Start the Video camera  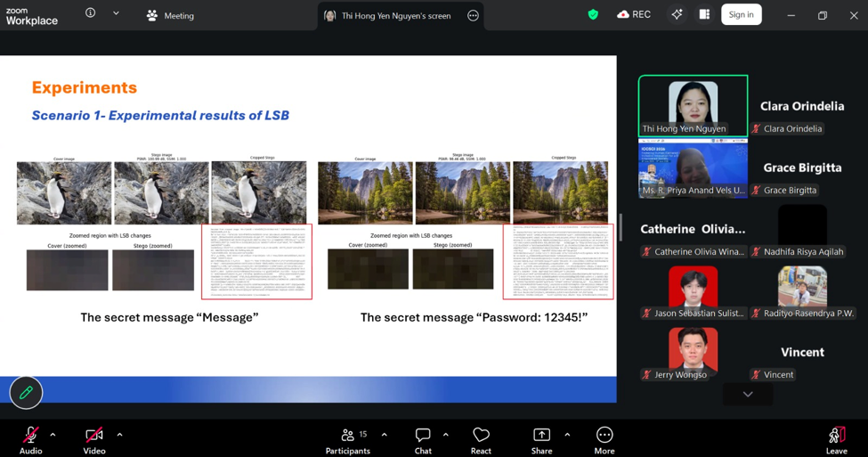pyautogui.click(x=94, y=441)
